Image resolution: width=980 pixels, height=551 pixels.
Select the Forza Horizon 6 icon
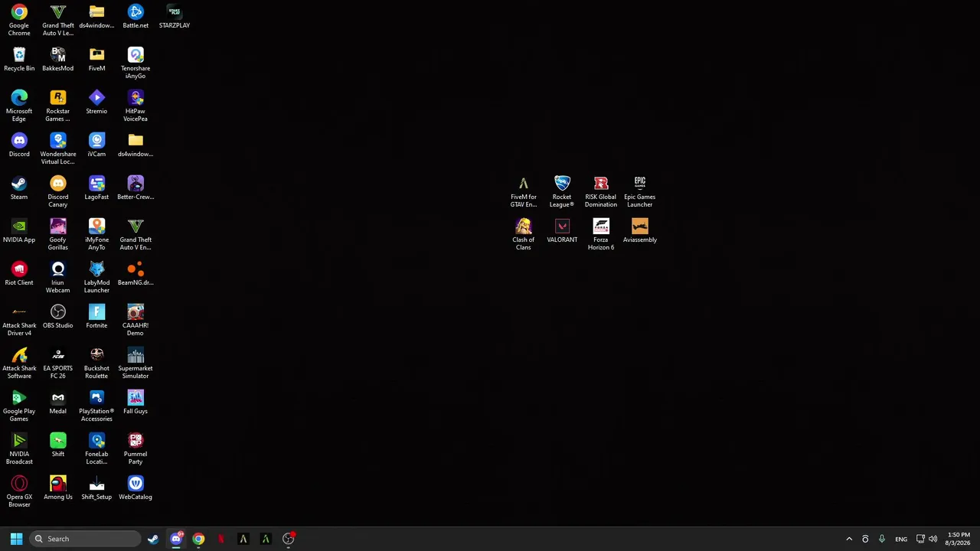coord(601,234)
